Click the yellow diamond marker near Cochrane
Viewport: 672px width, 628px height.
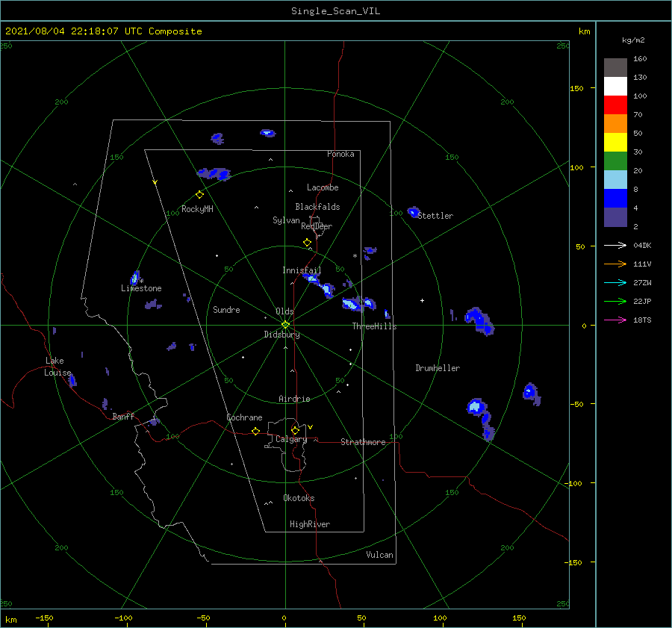[x=255, y=432]
